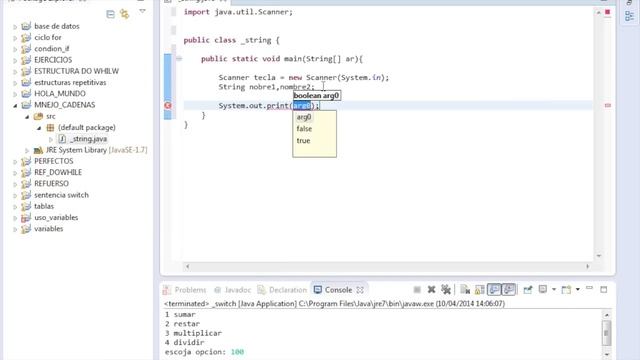Click Link with Editor icon
This screenshot has height=360, width=640.
[x=124, y=14]
